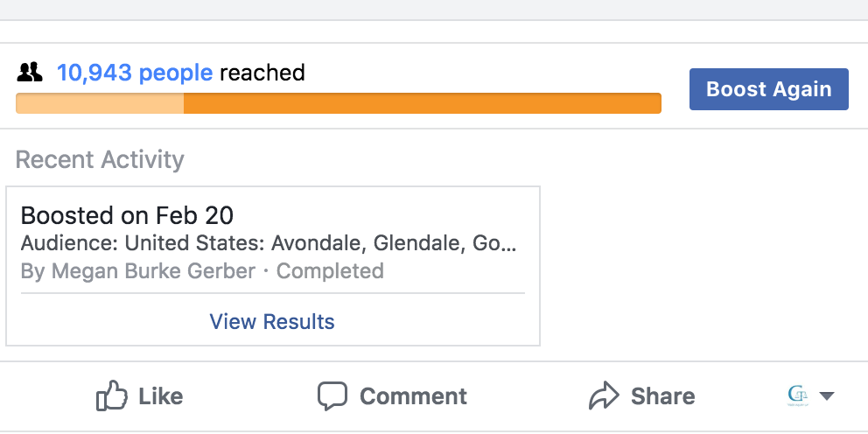868x434 pixels.
Task: Click the Boost Again button
Action: tap(768, 89)
